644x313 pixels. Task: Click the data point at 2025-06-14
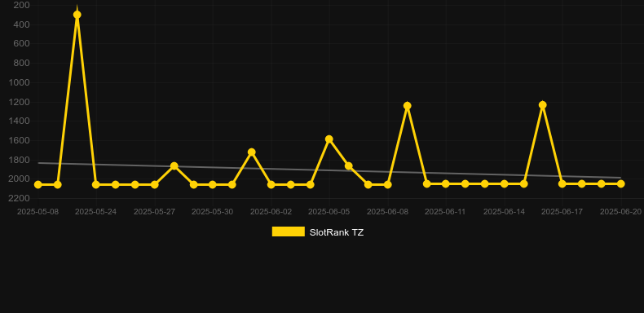(x=505, y=184)
